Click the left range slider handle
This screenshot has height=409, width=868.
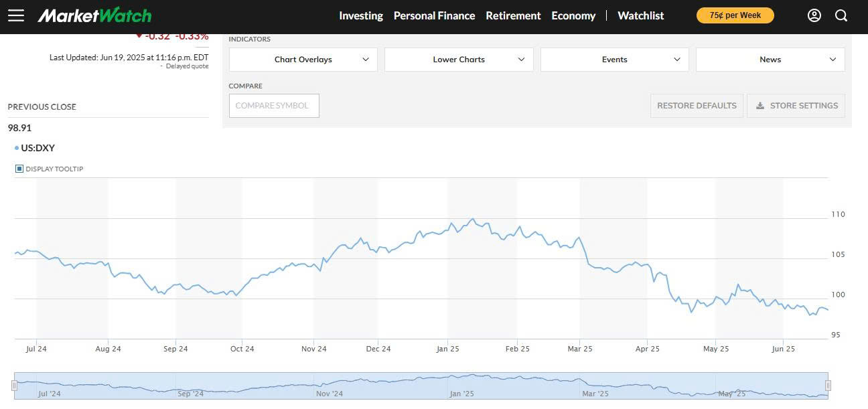pos(14,386)
